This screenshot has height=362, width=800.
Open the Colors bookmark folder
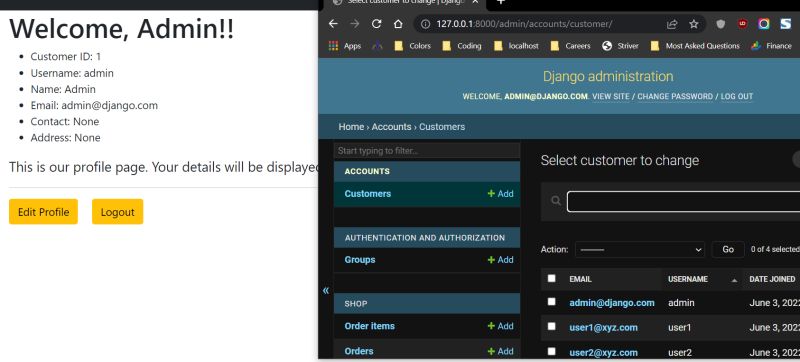pyautogui.click(x=412, y=46)
